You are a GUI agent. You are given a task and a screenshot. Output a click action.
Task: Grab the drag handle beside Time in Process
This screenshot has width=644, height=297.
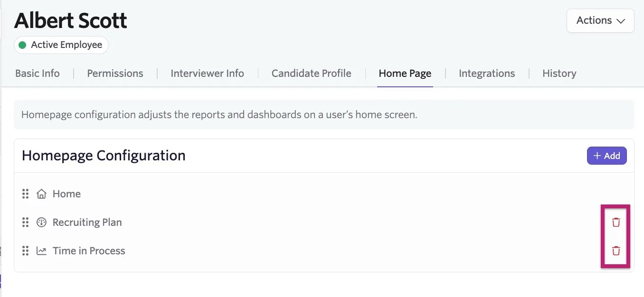click(26, 251)
